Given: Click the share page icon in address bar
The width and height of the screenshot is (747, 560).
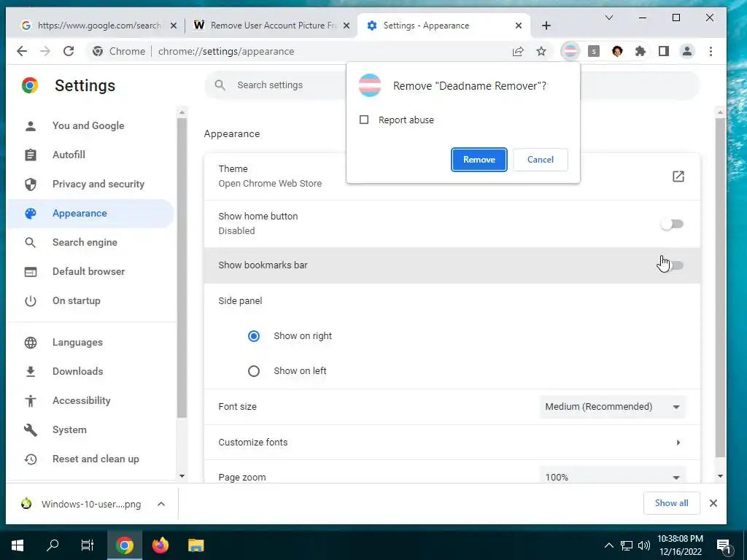Looking at the screenshot, I should 518,52.
